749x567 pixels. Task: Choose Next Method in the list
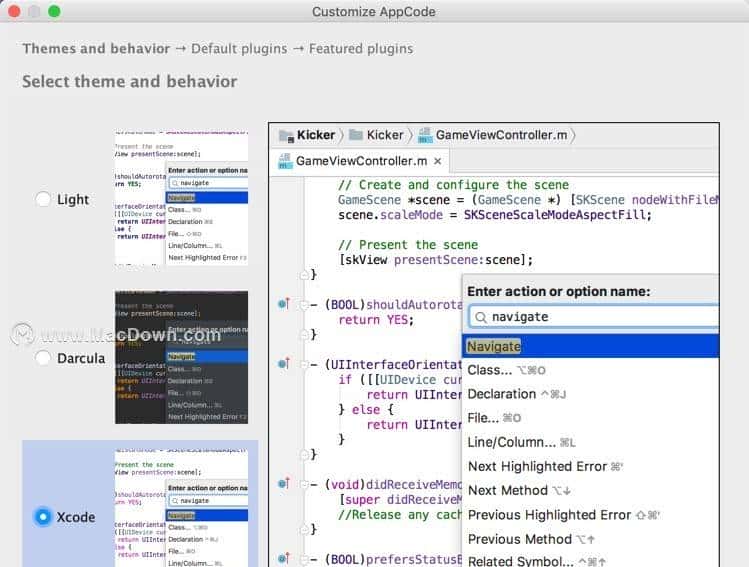pos(591,490)
